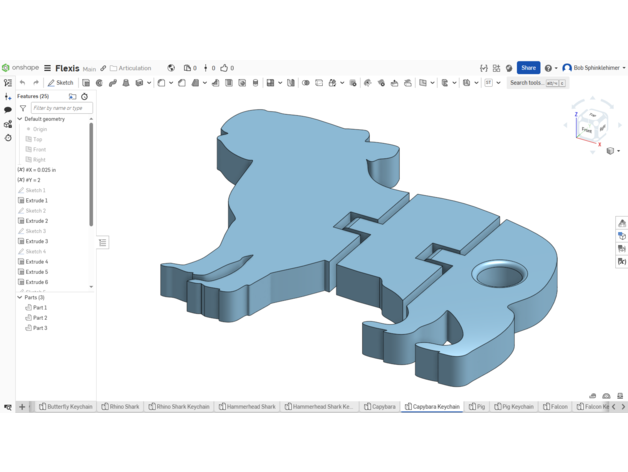Click the Front face of view cube
628x472 pixels.
pos(586,130)
